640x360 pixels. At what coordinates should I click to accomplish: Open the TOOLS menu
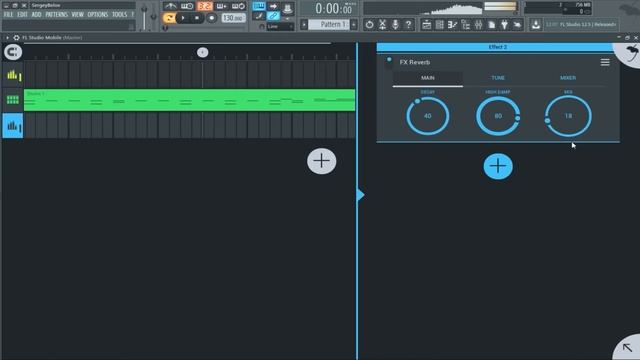(x=120, y=14)
